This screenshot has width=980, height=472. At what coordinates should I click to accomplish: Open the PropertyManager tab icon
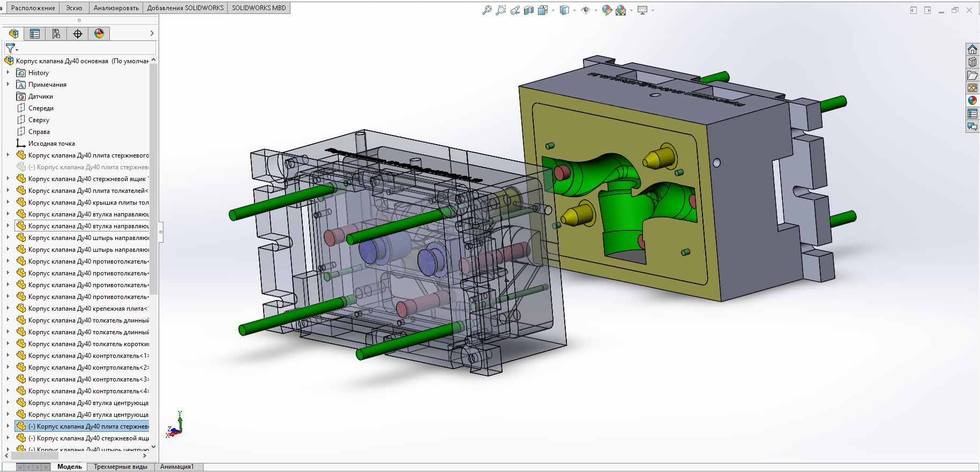tap(35, 34)
